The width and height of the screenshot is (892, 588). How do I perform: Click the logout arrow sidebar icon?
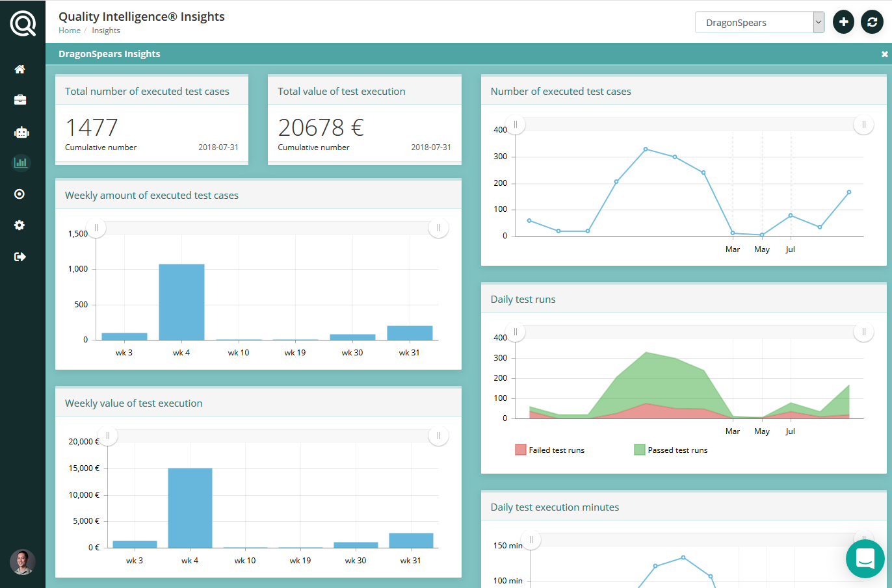(x=20, y=257)
